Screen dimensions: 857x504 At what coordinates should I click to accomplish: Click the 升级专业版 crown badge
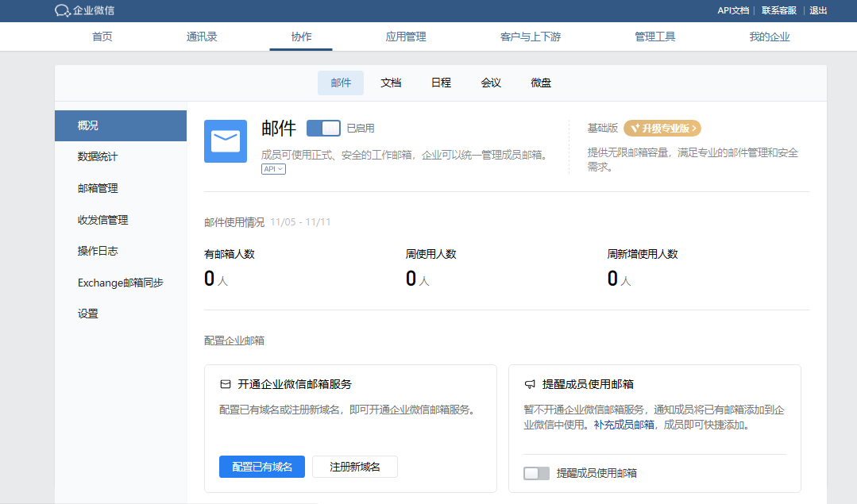[x=661, y=127]
